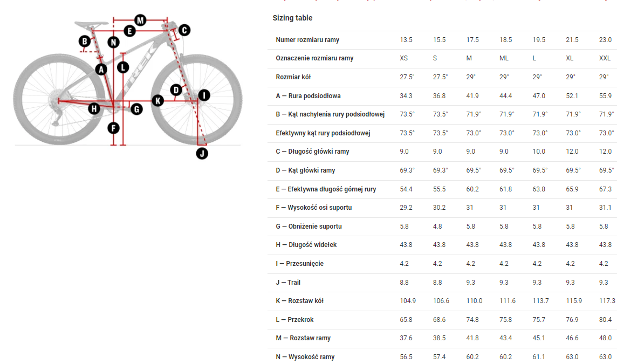Screen dimensions: 617x364
Task: Select the A seat tube marker
Action: [x=101, y=70]
